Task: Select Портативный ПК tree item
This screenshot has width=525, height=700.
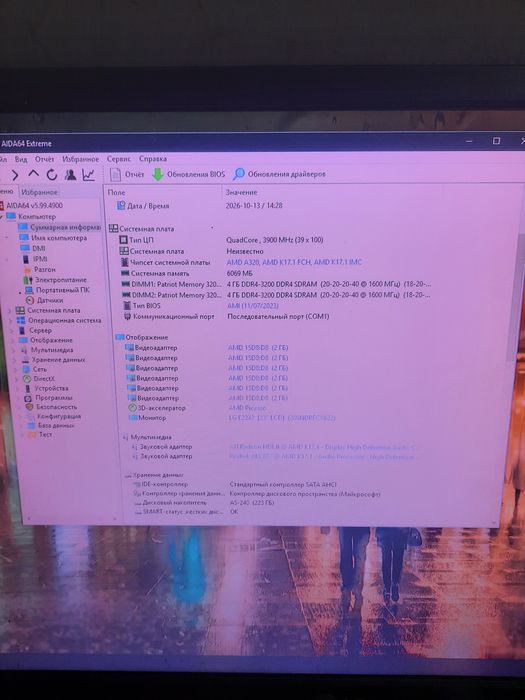Action: coord(62,290)
